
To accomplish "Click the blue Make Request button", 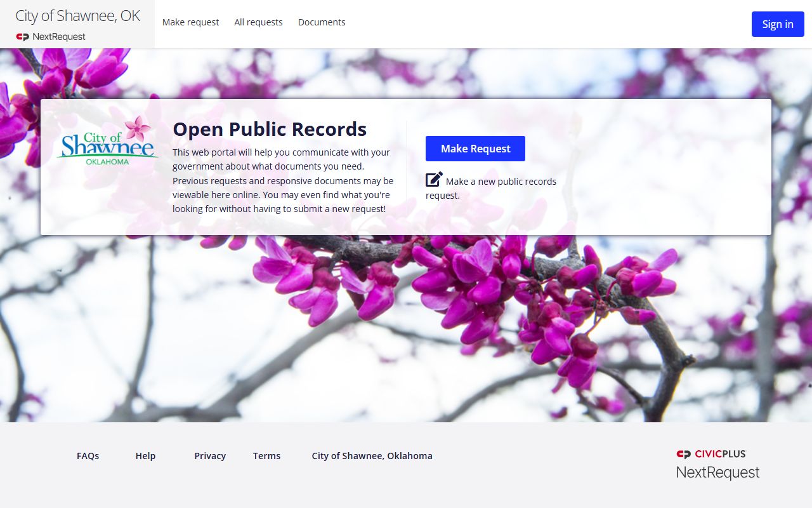I will (475, 149).
